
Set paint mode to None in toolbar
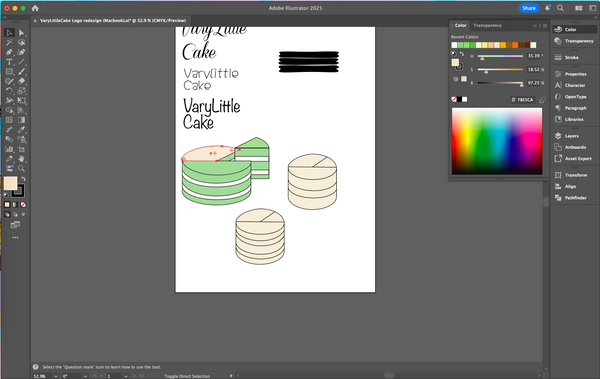point(23,205)
